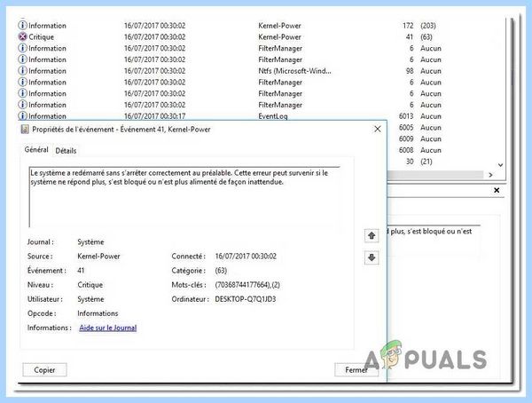
Task: Close the event properties dialog with X
Action: pyautogui.click(x=378, y=129)
